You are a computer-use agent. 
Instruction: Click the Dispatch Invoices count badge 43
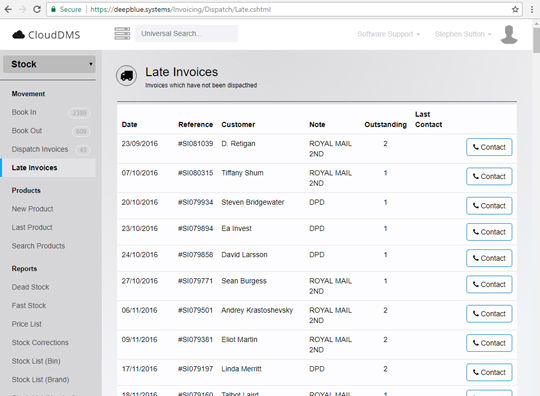click(83, 150)
